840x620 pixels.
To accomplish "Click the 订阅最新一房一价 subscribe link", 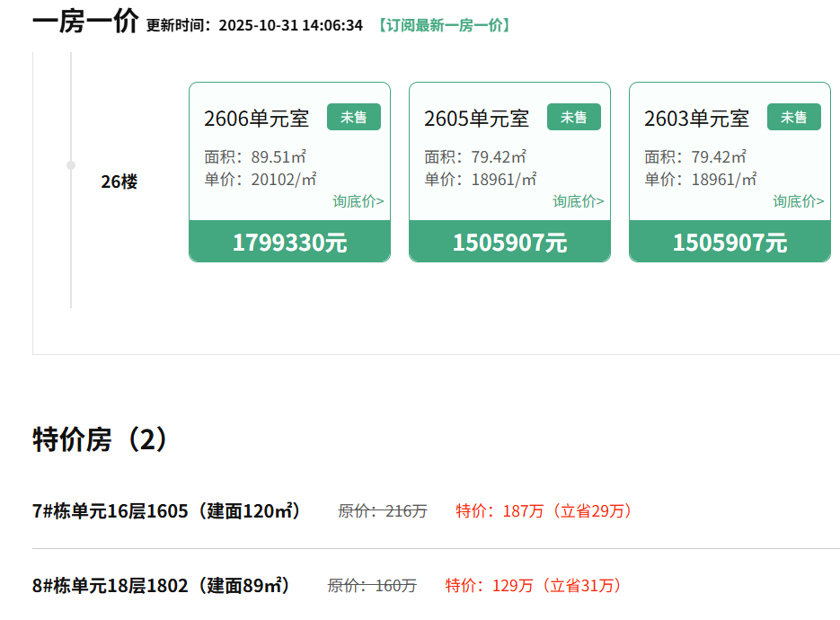I will [443, 25].
